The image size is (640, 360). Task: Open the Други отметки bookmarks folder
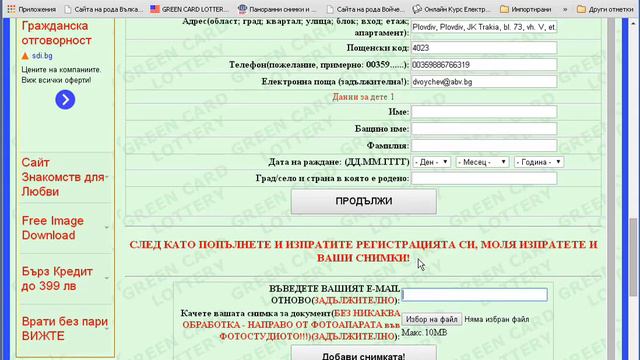tap(605, 9)
